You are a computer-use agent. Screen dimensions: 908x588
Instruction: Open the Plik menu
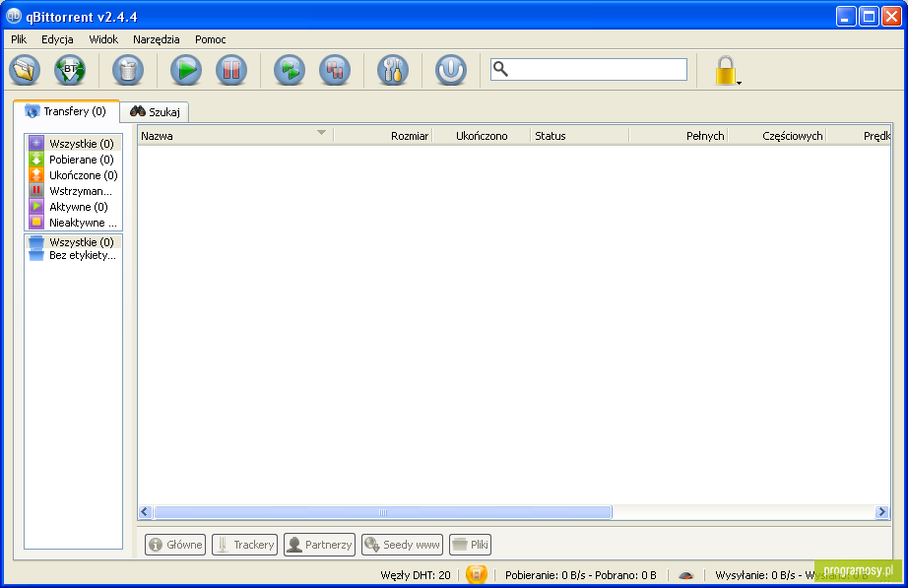19,39
